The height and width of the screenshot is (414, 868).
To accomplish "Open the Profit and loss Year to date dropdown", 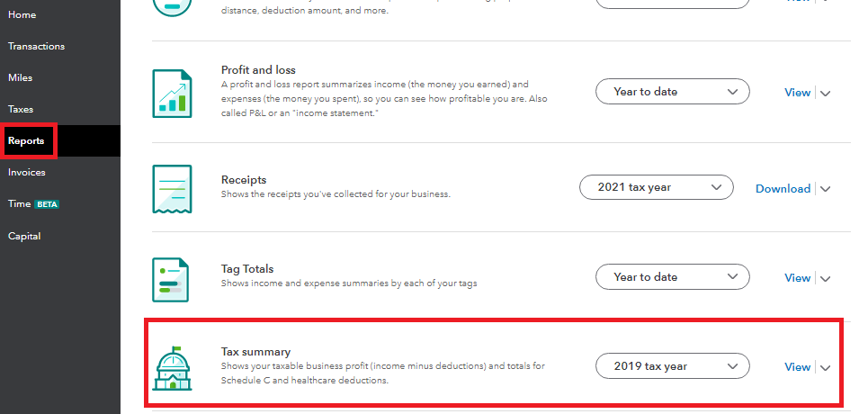I will 672,92.
